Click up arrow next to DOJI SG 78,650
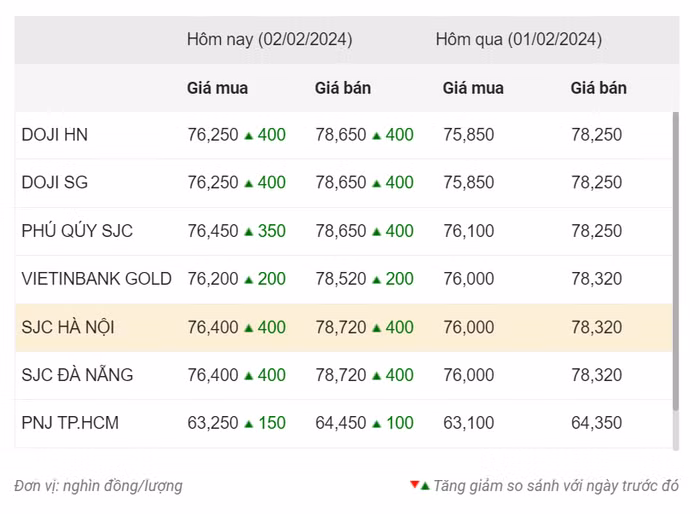700x514 pixels. (376, 183)
